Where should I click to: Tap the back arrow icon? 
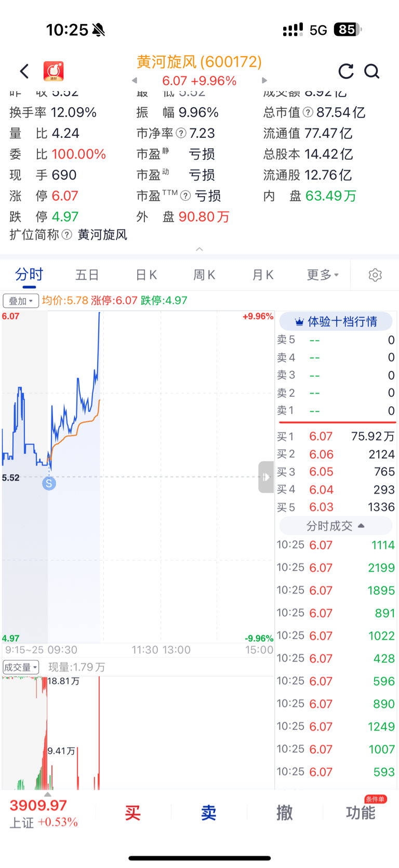pyautogui.click(x=24, y=71)
